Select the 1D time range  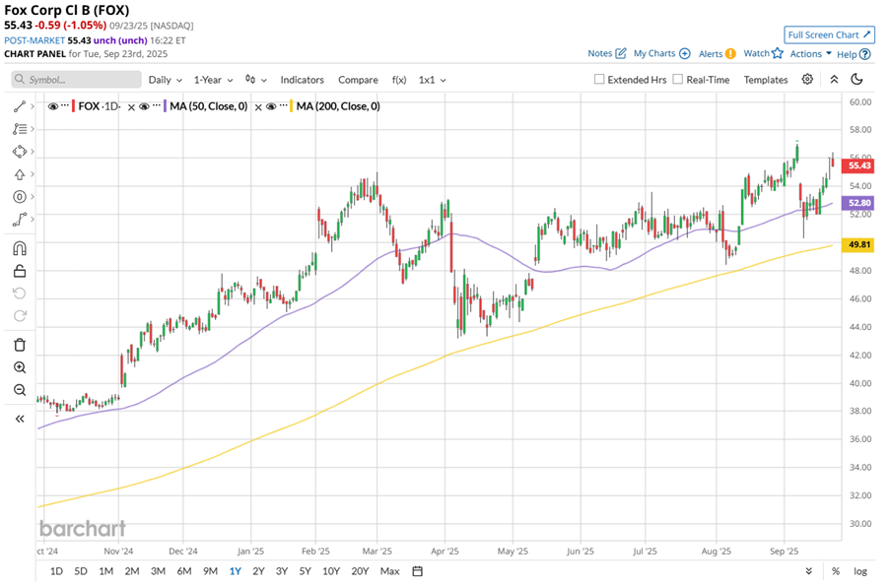pyautogui.click(x=56, y=571)
